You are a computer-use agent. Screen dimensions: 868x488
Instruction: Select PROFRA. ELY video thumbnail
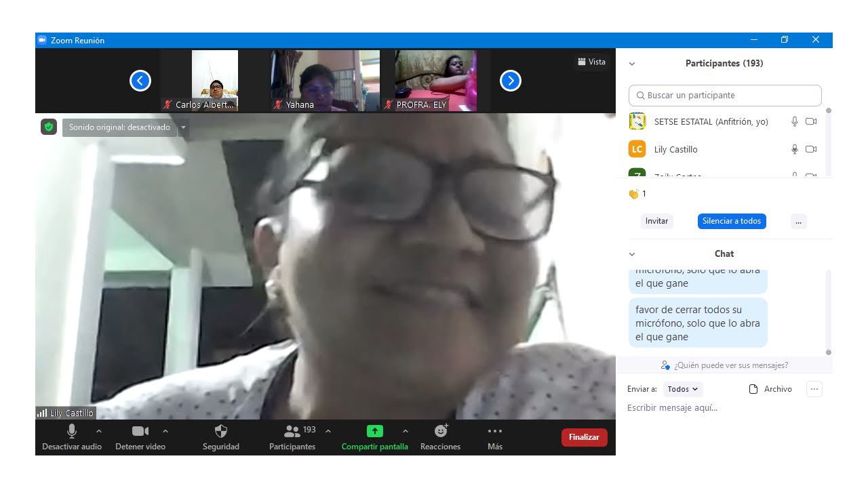436,81
